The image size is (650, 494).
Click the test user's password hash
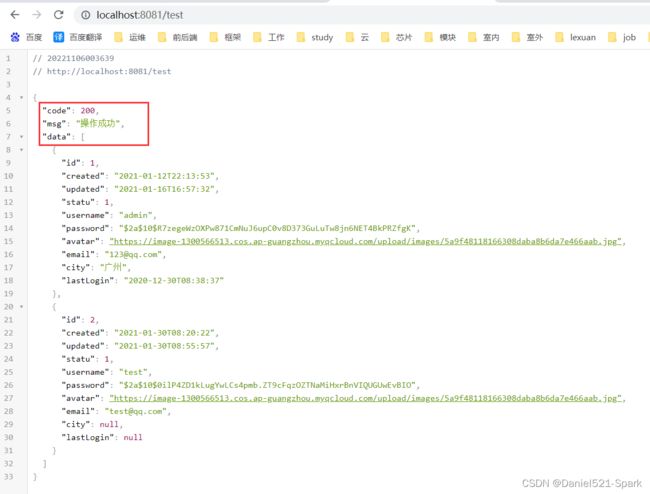[x=267, y=385]
